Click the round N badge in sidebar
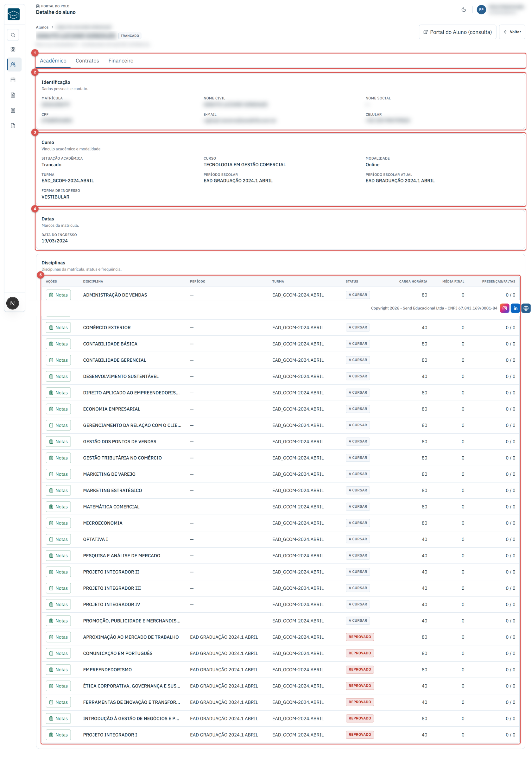Viewport: 532px width, 773px height. [13, 303]
